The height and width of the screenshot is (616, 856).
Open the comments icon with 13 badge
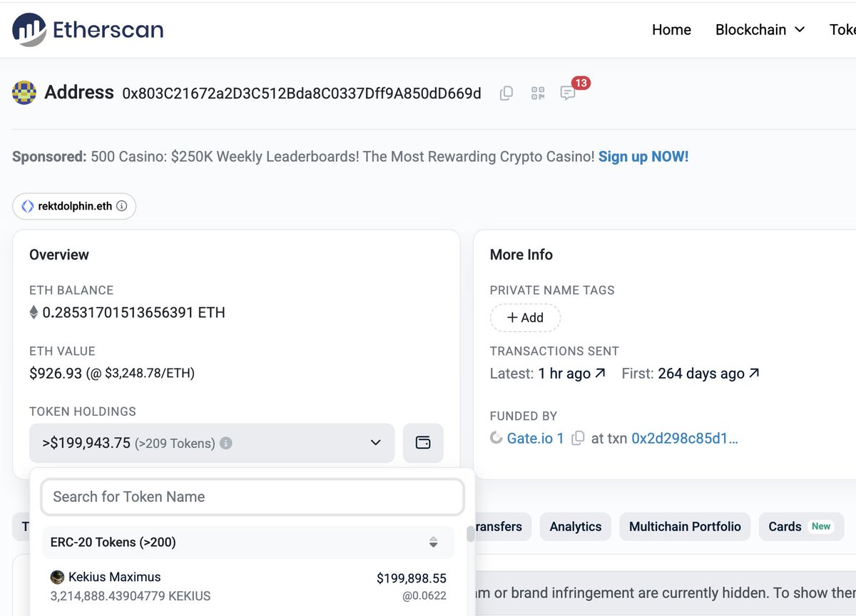(569, 93)
